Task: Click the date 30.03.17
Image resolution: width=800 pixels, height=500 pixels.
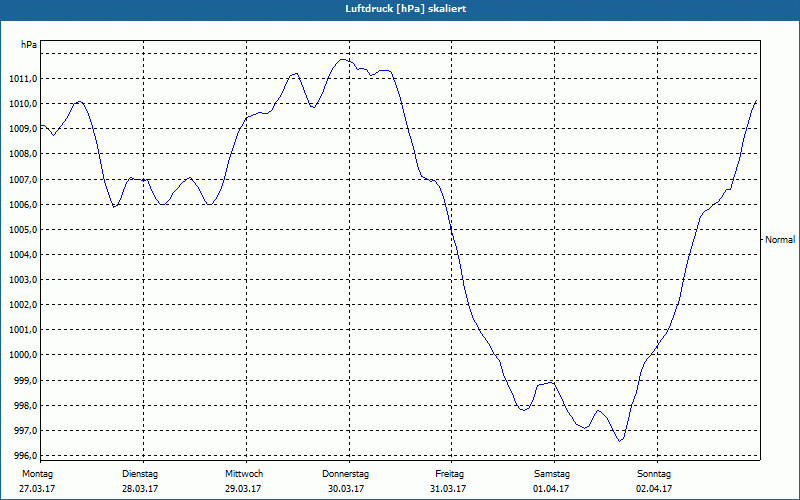Action: pos(346,489)
